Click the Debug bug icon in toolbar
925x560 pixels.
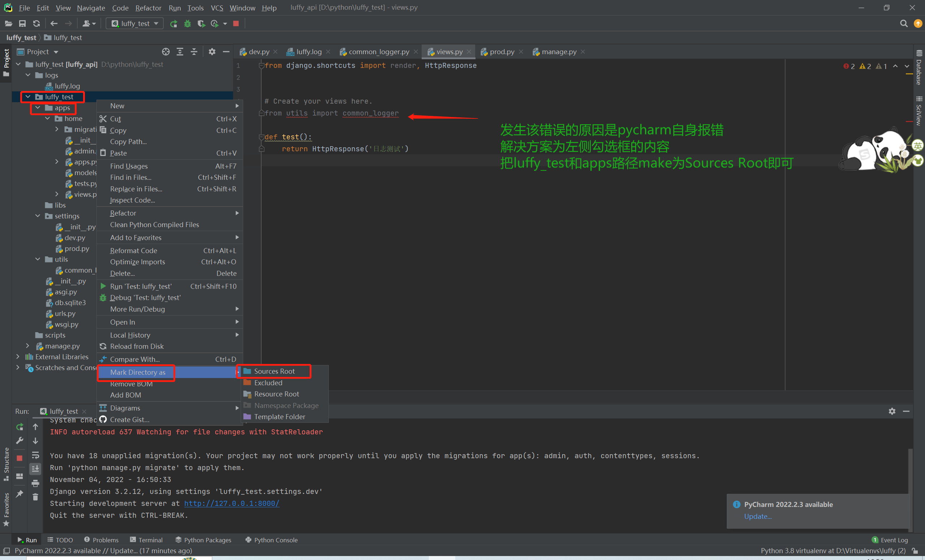187,23
